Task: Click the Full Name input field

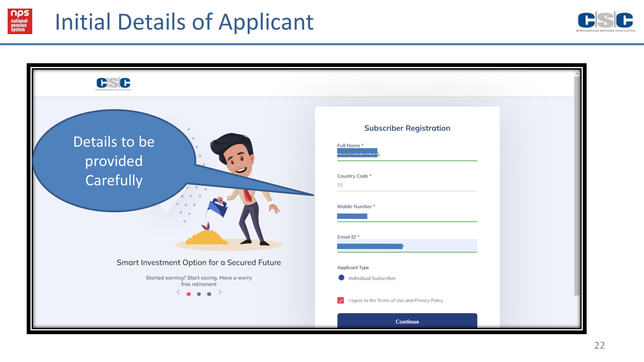Action: (x=407, y=154)
